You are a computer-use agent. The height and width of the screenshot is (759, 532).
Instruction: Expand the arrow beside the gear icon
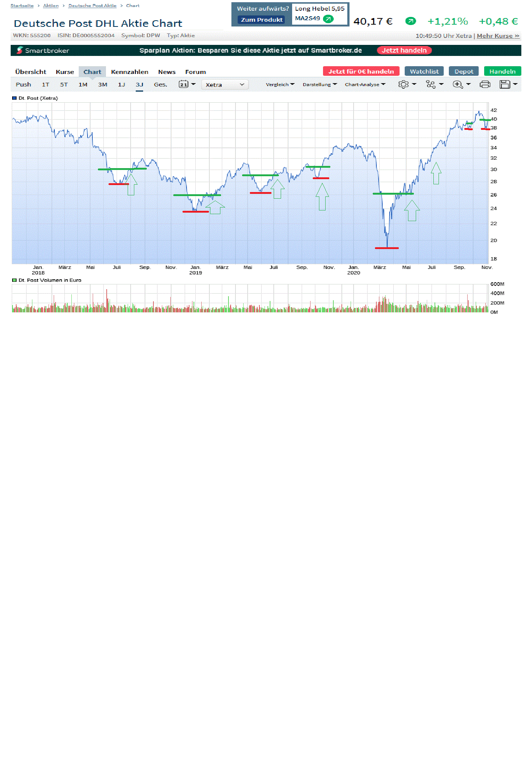(x=414, y=84)
